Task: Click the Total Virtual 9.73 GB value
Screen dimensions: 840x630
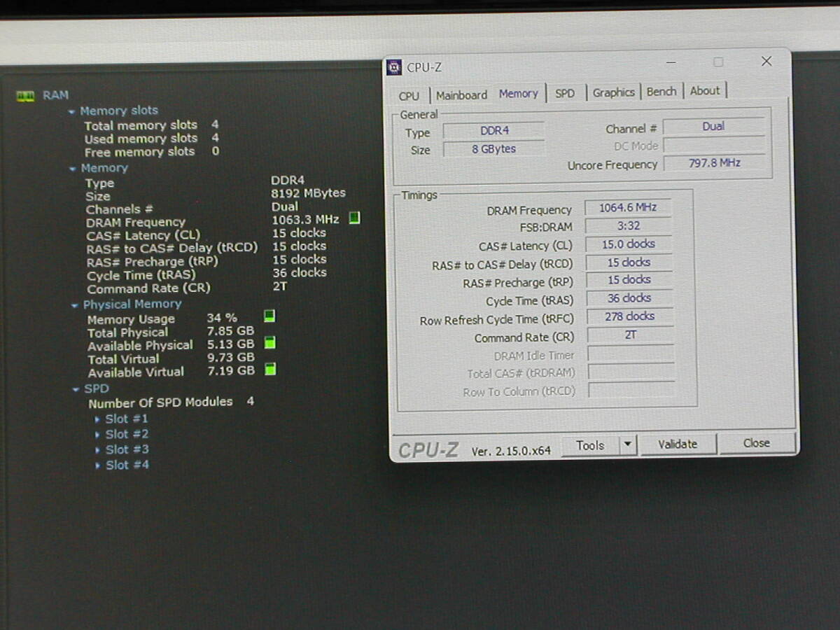Action: [x=230, y=358]
